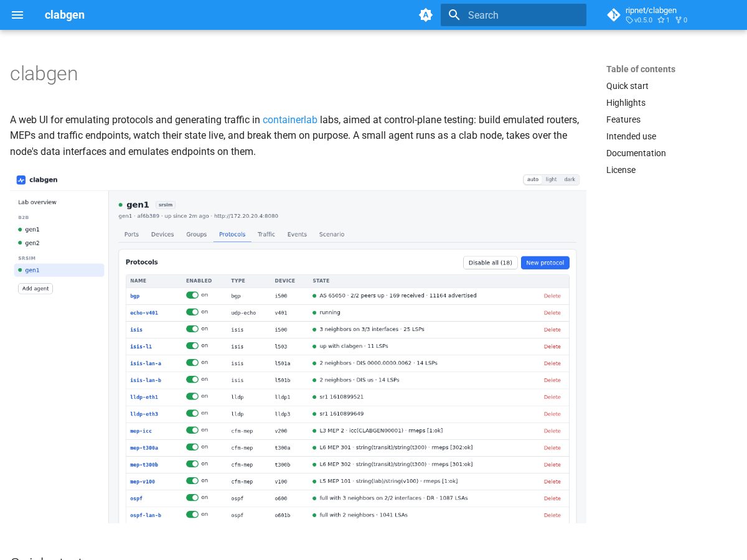This screenshot has height=560, width=747.
Task: Click the repository fork count
Action: point(681,20)
